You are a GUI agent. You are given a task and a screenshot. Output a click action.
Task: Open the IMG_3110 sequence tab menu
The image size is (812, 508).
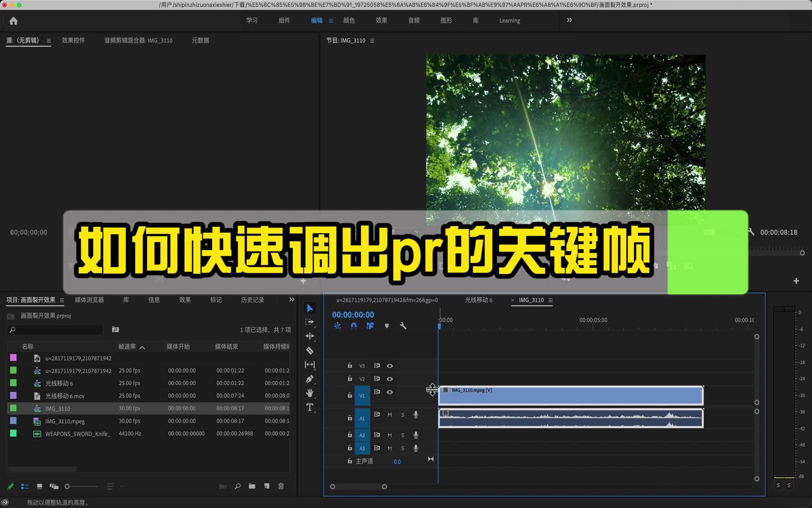(550, 300)
